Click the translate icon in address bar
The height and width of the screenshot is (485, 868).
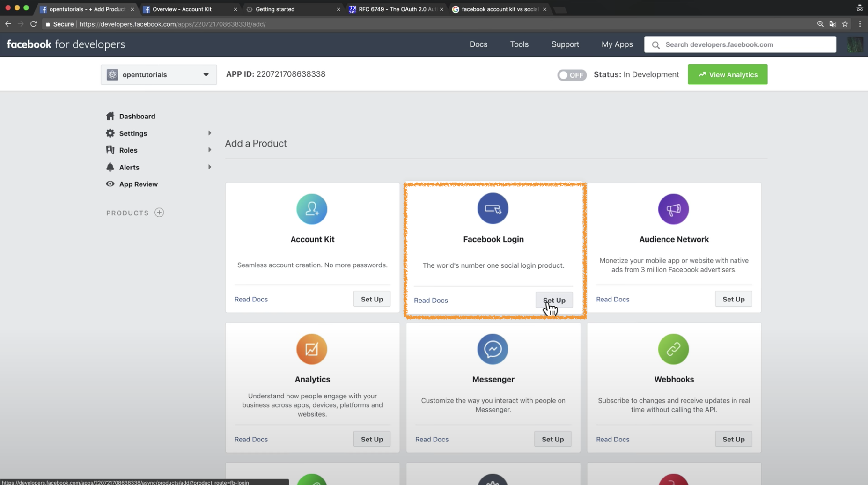[832, 24]
